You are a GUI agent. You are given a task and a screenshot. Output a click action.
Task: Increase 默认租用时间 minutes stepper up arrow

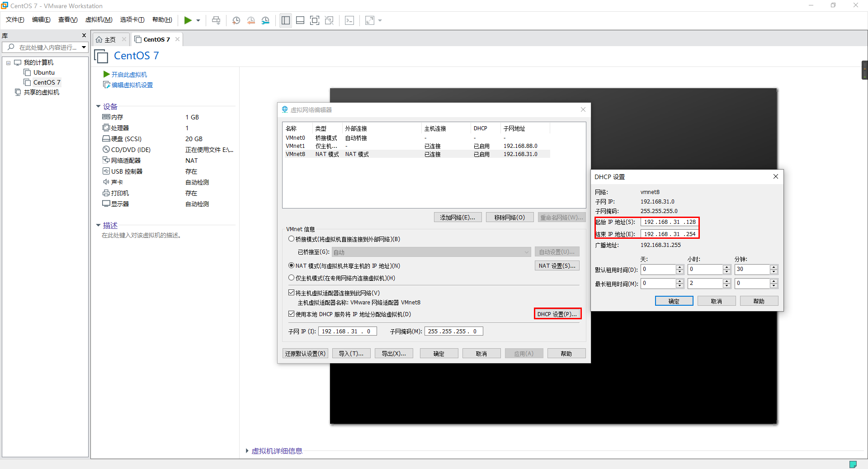tap(774, 267)
